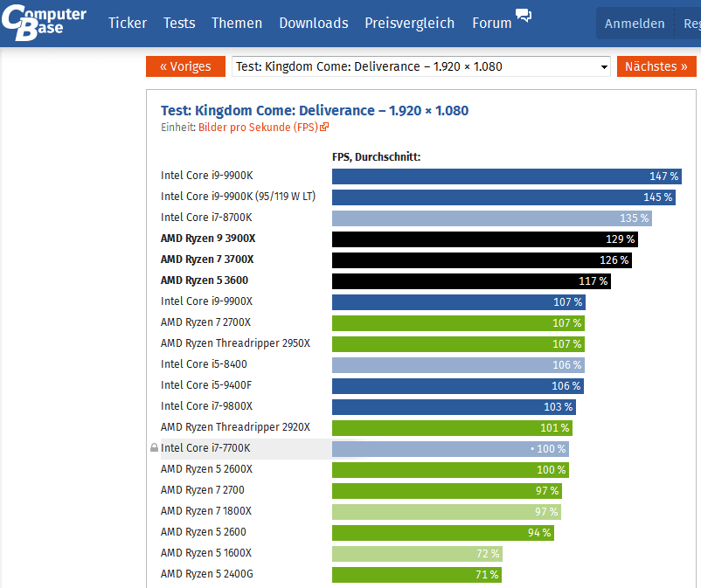Select the Intel Core i9-9900K 147 % bar
This screenshot has width=701, height=588.
tap(507, 176)
